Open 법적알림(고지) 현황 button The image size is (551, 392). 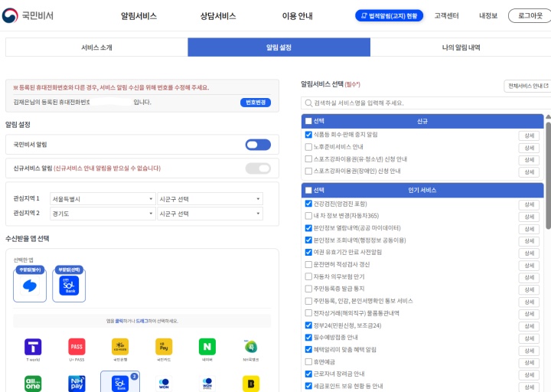point(390,16)
